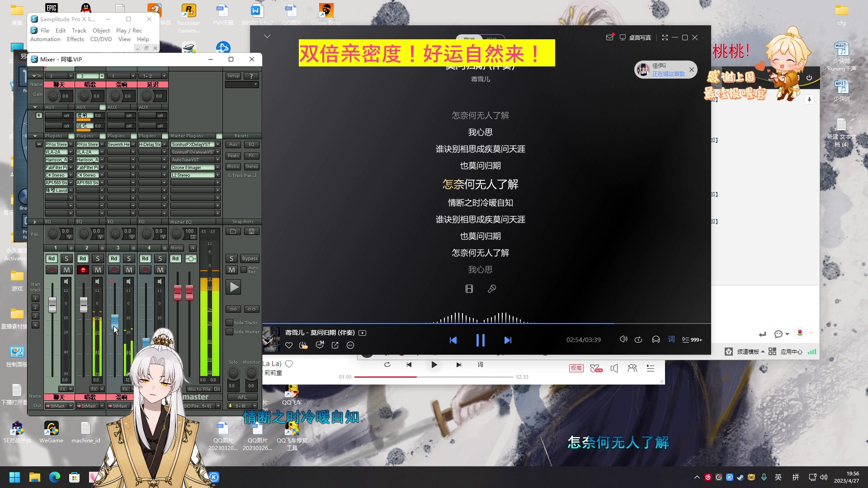Open the Object menu in Samplitude

tap(101, 31)
